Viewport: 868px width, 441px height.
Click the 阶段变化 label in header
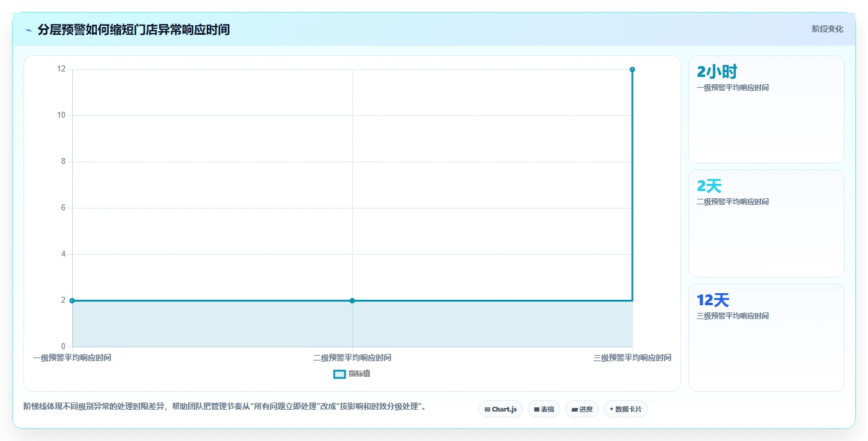tap(828, 29)
